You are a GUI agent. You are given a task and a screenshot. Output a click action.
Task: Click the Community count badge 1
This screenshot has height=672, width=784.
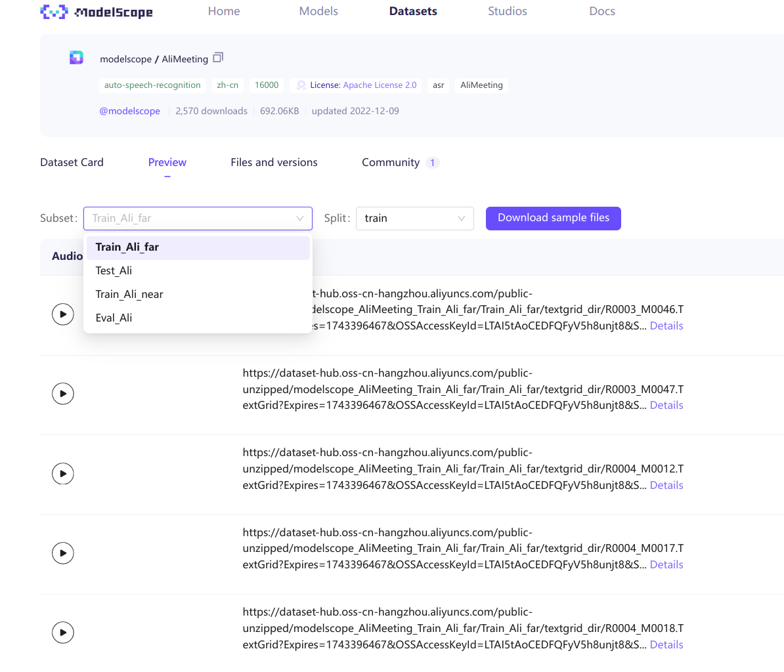click(x=433, y=162)
